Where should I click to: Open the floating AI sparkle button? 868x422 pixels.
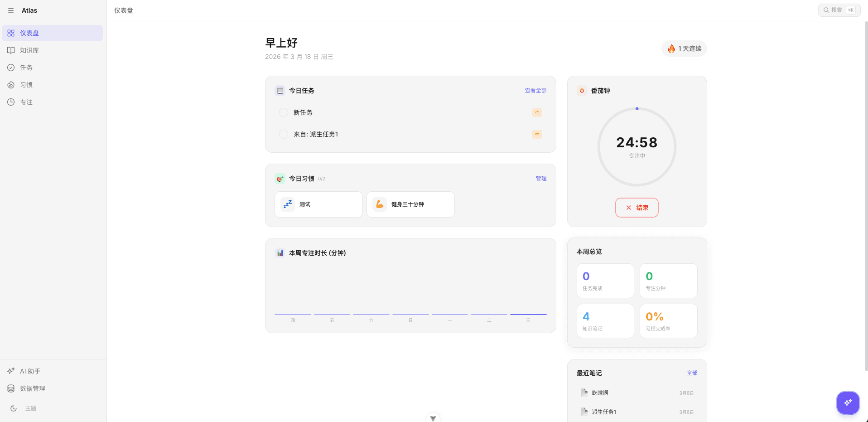coord(848,403)
